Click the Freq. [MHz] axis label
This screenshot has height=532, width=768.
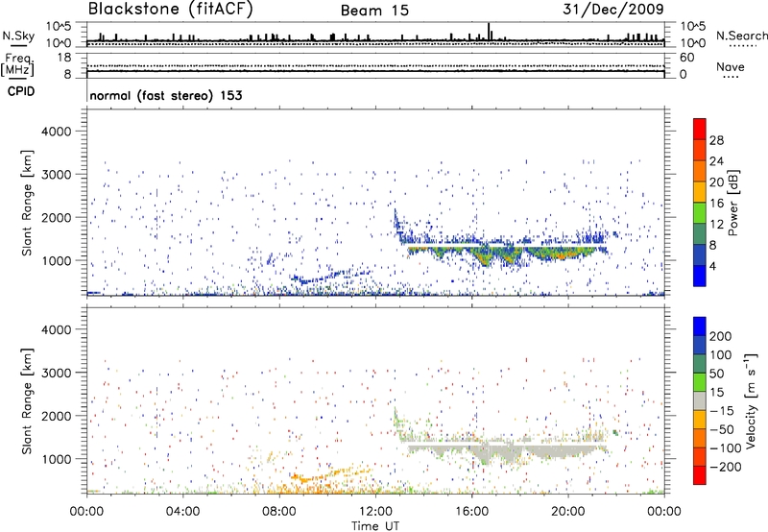17,65
